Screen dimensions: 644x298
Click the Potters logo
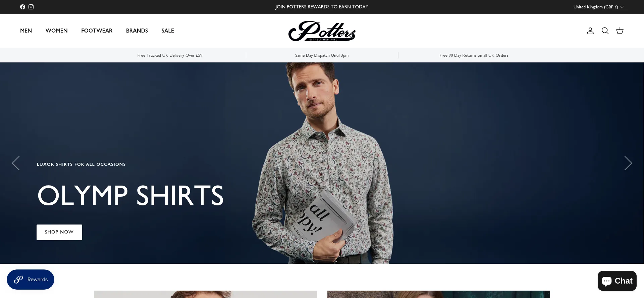[x=322, y=31]
